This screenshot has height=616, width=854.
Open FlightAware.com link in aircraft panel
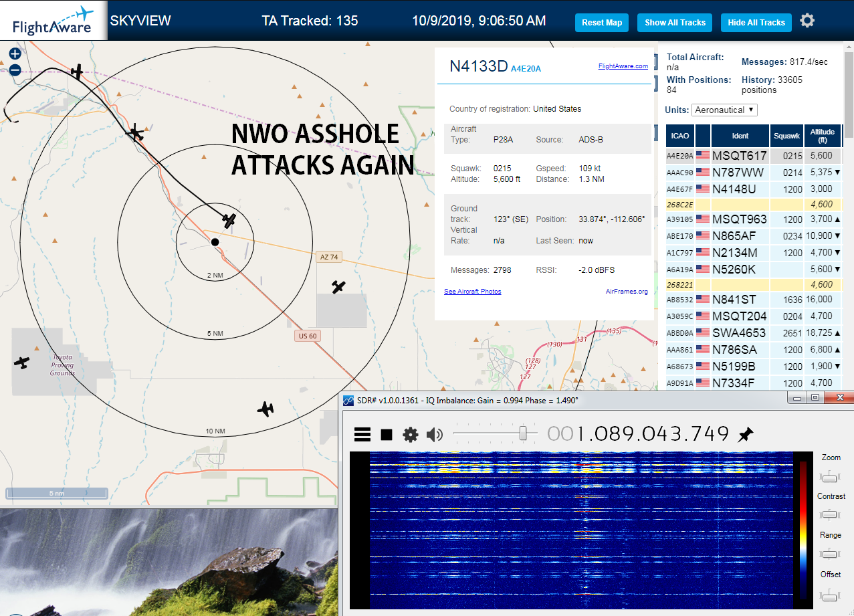(x=623, y=66)
